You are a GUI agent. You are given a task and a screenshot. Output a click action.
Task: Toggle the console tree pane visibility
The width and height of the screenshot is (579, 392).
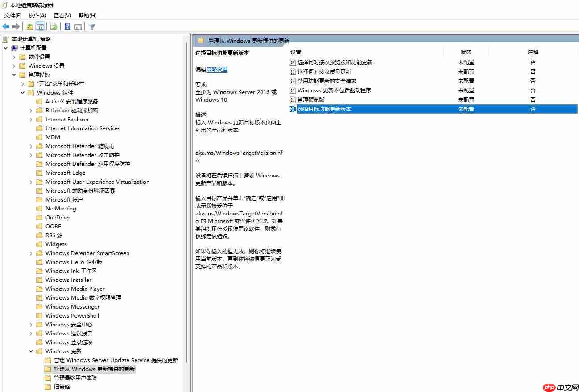click(41, 26)
